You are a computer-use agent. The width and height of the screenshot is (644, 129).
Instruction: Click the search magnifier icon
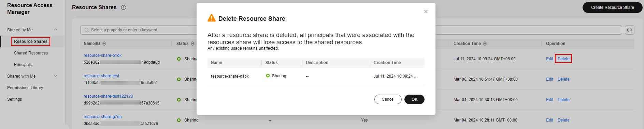(x=87, y=30)
